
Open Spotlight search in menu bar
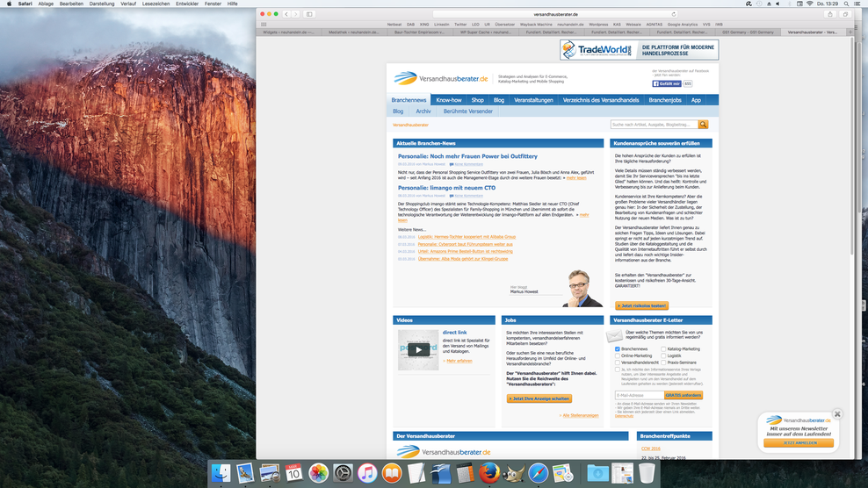point(846,4)
